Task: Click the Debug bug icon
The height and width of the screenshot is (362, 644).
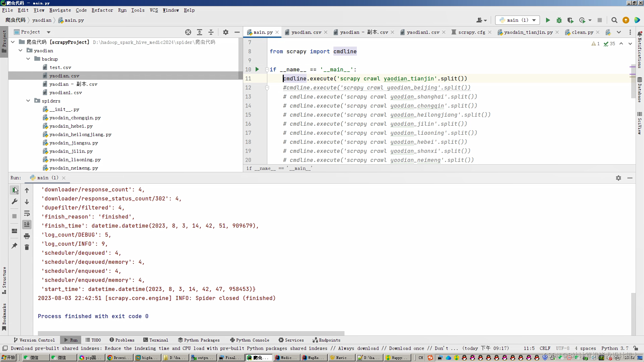Action: [x=559, y=20]
